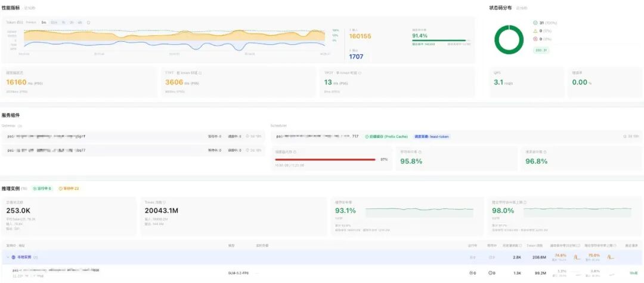
Task: Click the sparkline next to 93.1%
Action: tap(419, 213)
